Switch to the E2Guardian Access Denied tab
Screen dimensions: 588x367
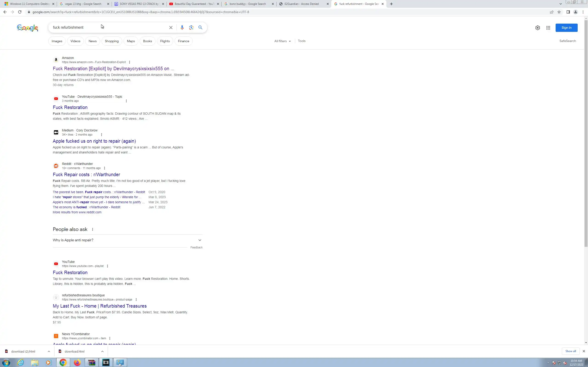click(301, 4)
